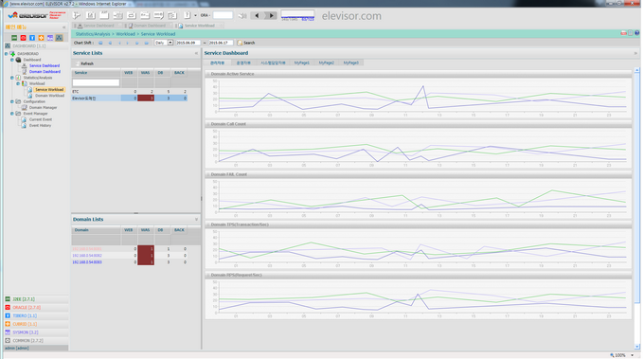
Task: Click the green J2EE module icon in sidebar toolbar
Action: click(14, 38)
